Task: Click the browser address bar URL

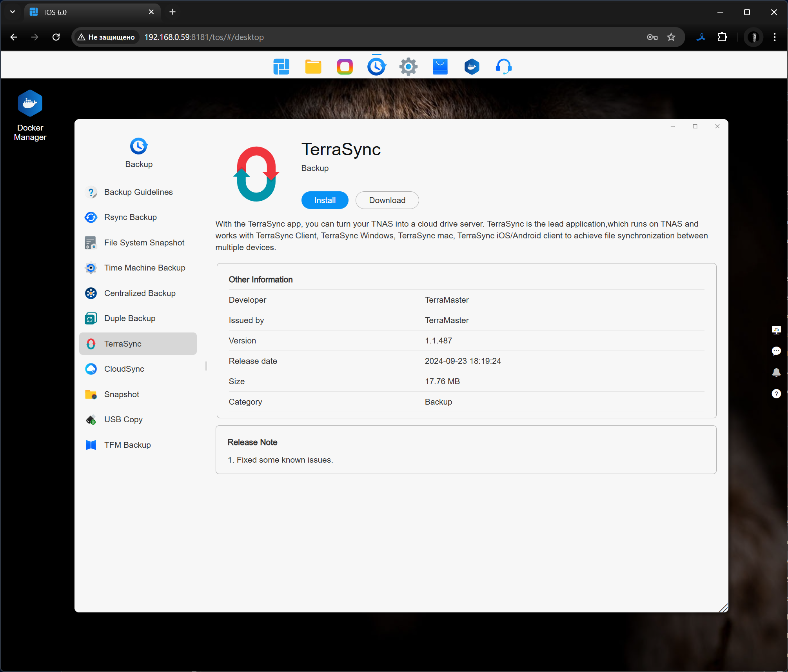Action: coord(204,37)
